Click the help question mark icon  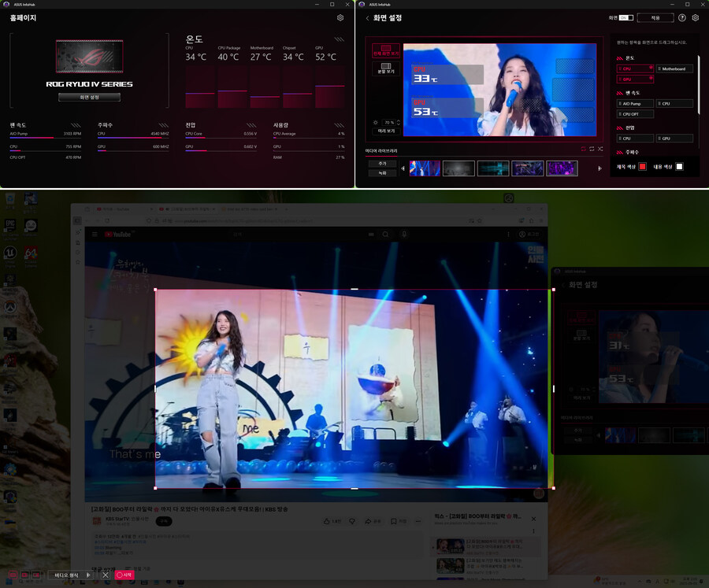(x=681, y=17)
